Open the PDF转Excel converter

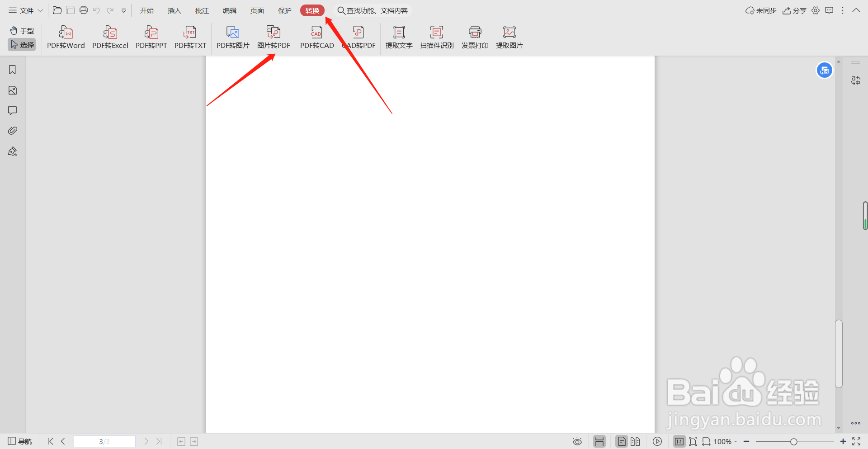click(x=110, y=37)
